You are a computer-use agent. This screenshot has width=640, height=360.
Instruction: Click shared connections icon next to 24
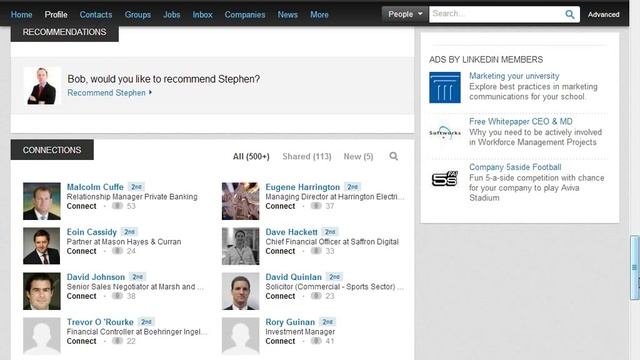coord(117,251)
